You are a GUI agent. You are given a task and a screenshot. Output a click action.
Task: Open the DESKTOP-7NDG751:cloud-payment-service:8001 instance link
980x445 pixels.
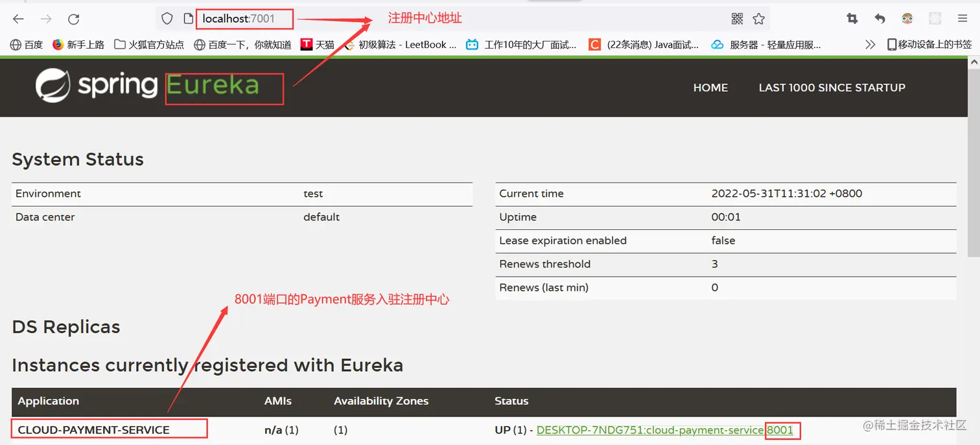pos(665,430)
